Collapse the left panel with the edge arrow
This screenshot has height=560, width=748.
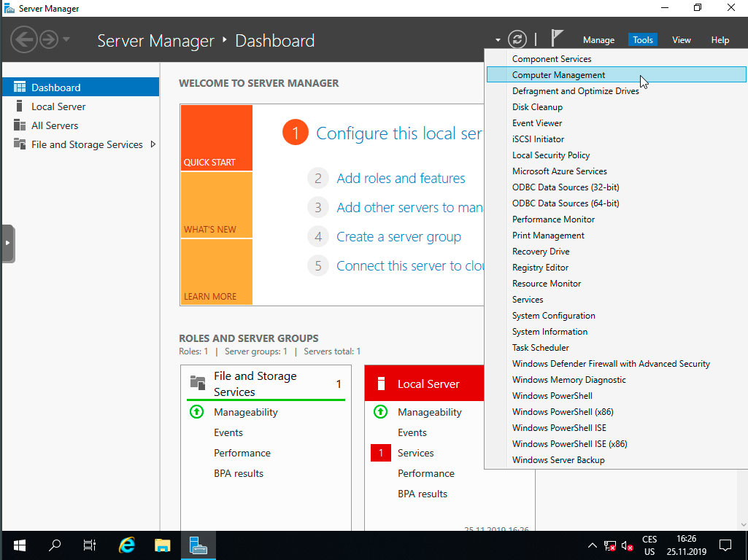[7, 243]
